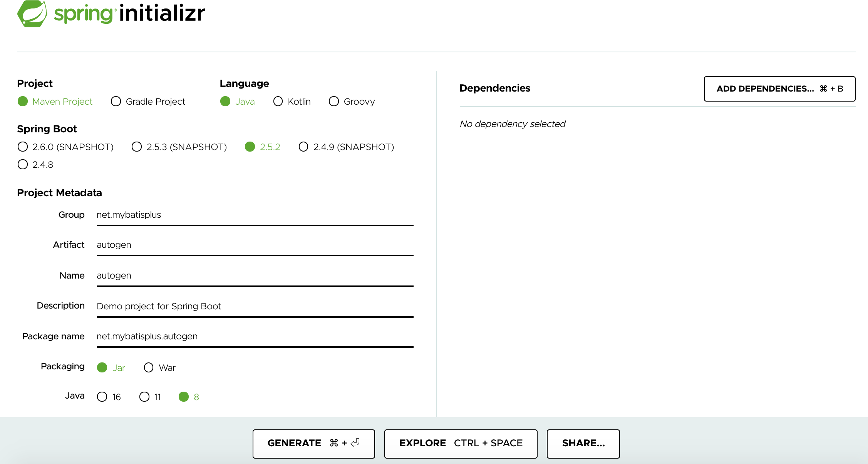Click the Project section heading
This screenshot has width=868, height=464.
pyautogui.click(x=35, y=83)
